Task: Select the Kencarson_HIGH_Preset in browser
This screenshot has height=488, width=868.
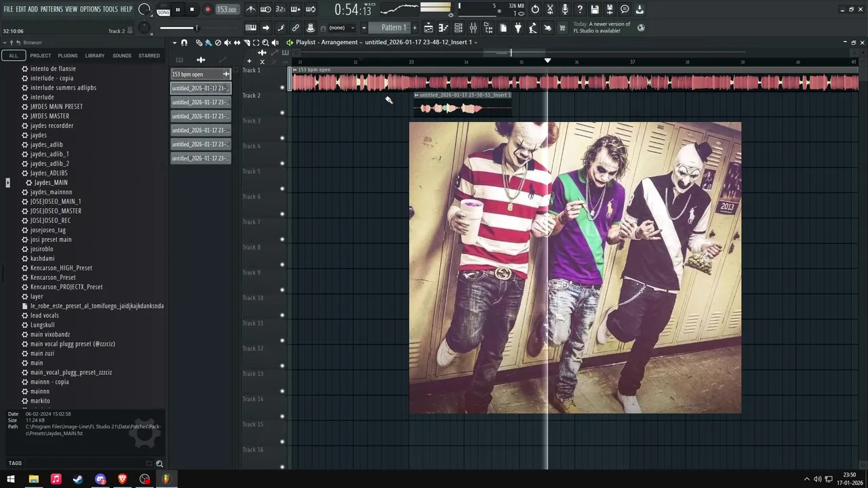Action: pyautogui.click(x=61, y=268)
